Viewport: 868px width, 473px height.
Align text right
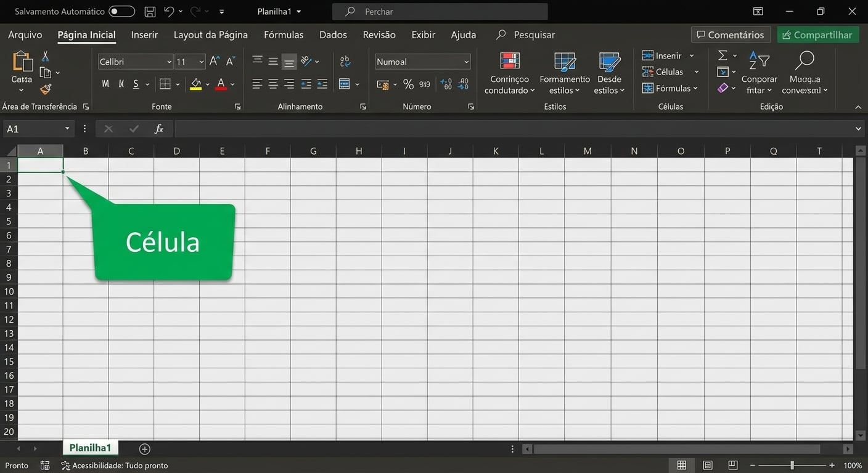click(x=289, y=84)
